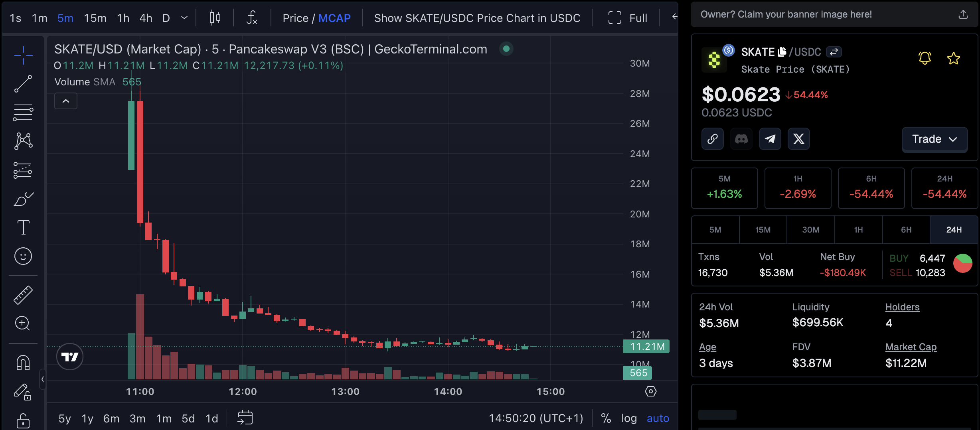The image size is (980, 430).
Task: Select the trend line drawing tool
Action: point(23,84)
